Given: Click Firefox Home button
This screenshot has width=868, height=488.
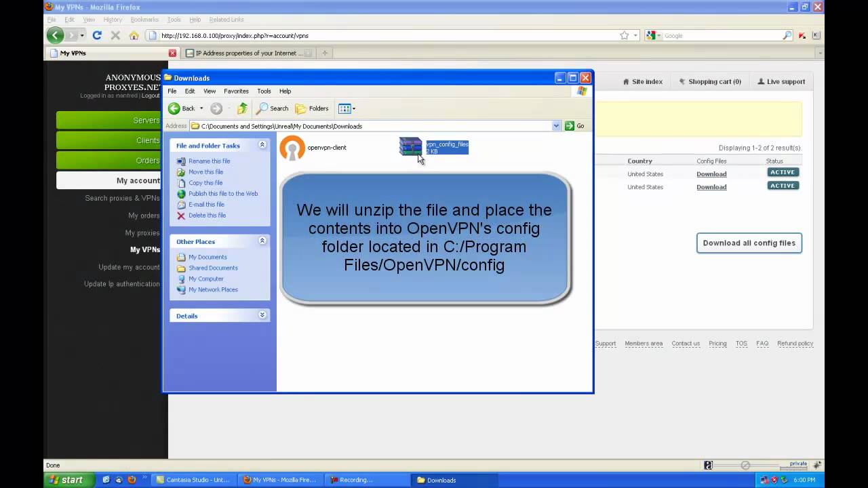Looking at the screenshot, I should click(134, 35).
